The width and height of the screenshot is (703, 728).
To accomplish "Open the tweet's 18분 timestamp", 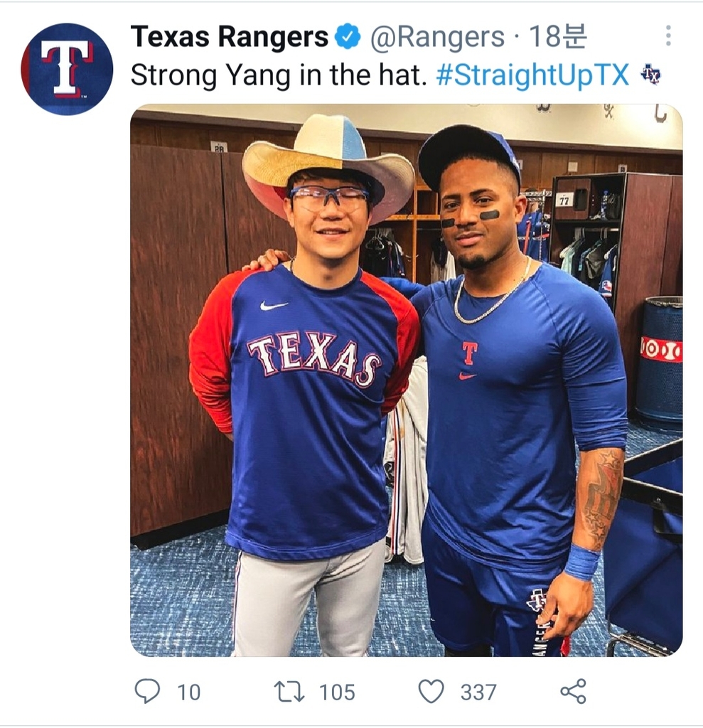I will pyautogui.click(x=559, y=37).
